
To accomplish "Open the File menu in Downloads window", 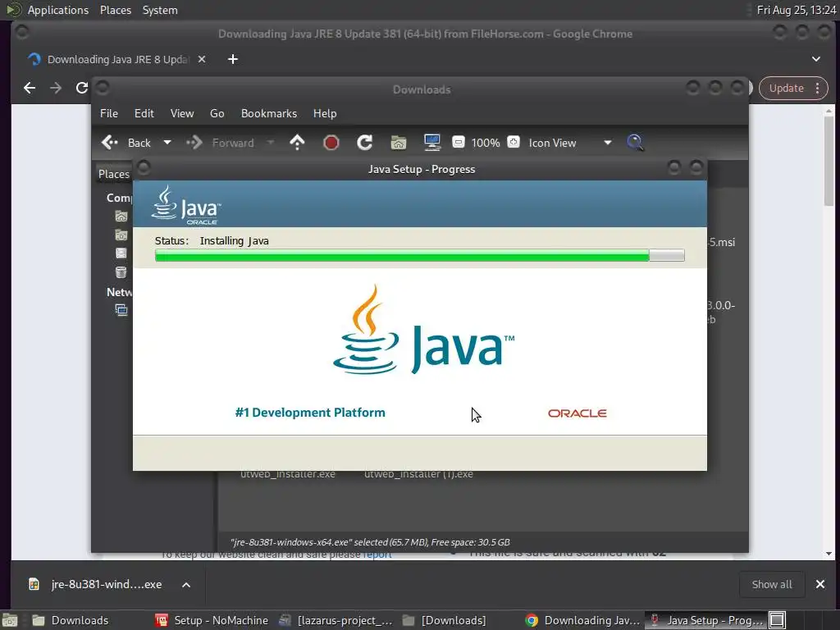I will (109, 113).
